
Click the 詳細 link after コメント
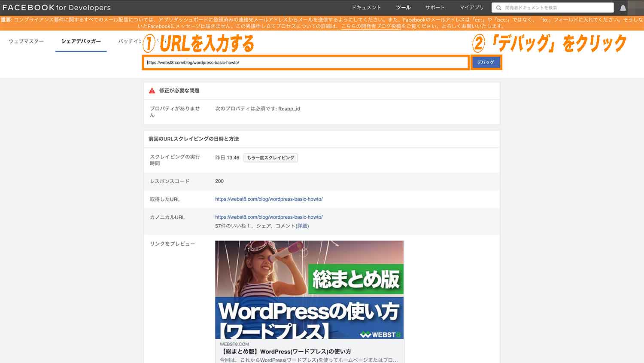tap(303, 226)
